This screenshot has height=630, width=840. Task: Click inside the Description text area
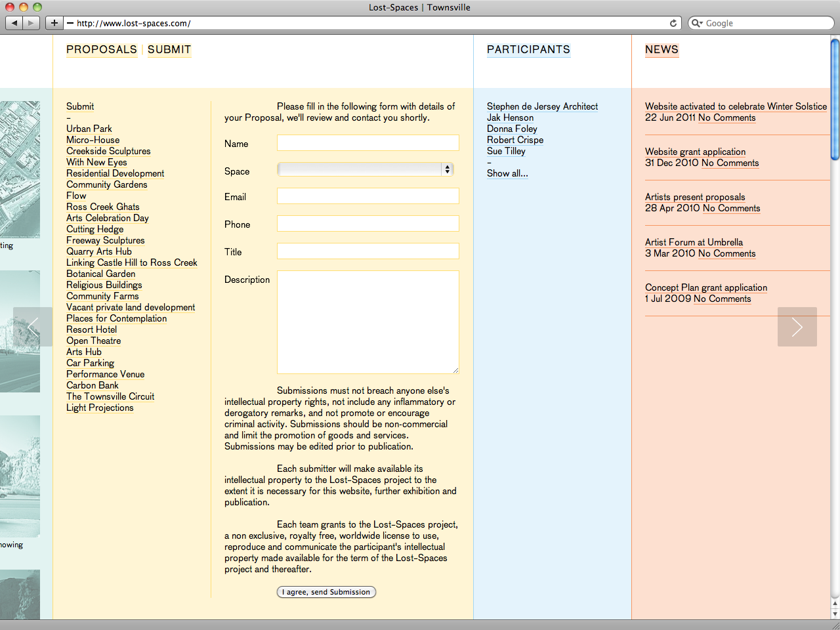click(368, 322)
